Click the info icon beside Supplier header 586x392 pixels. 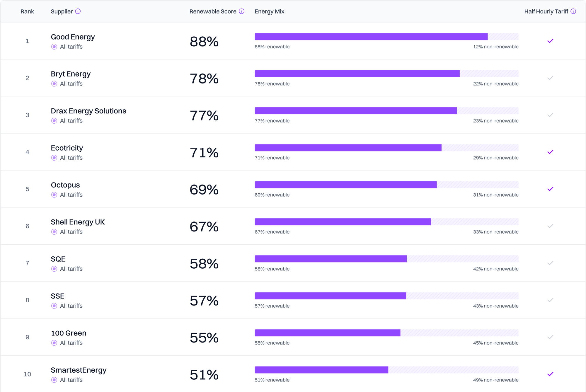(x=78, y=11)
